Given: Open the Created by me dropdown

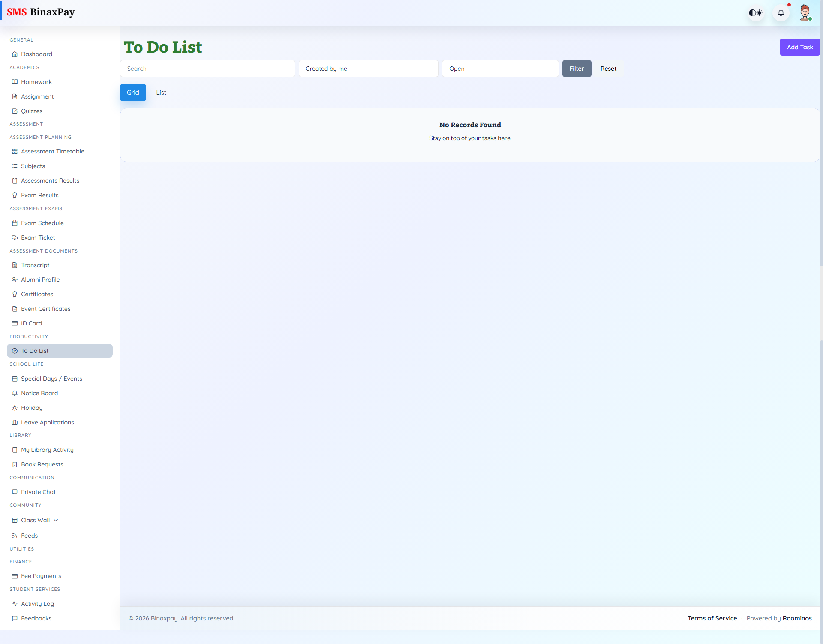Looking at the screenshot, I should [368, 69].
